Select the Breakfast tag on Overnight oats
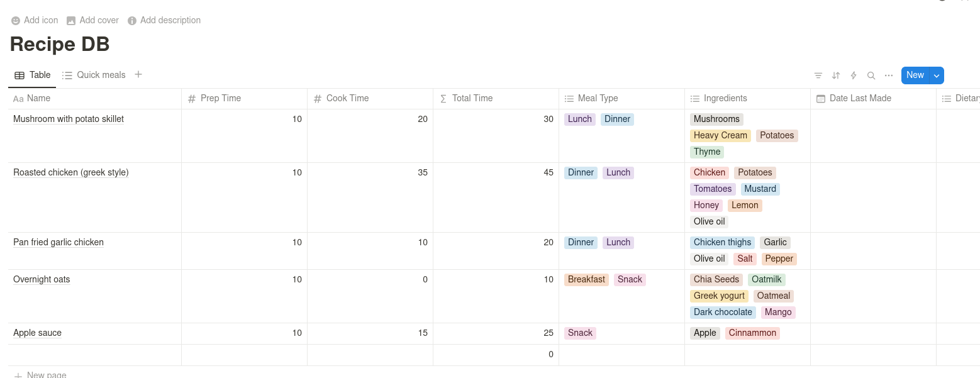The image size is (980, 378). click(x=586, y=279)
